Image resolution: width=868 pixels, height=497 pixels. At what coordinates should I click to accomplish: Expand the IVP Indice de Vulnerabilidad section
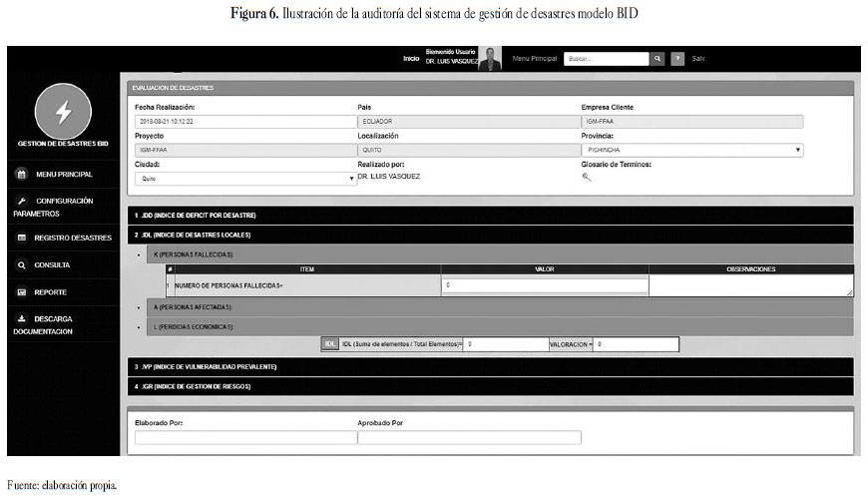[x=491, y=367]
